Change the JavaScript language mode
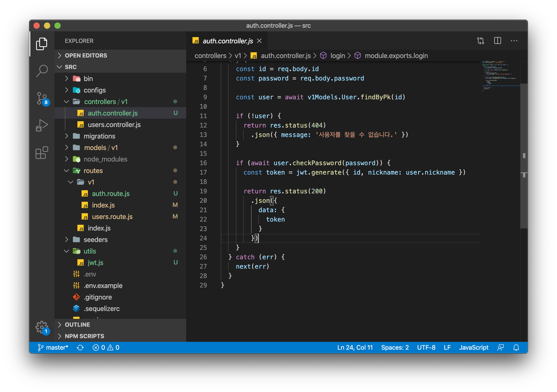The height and width of the screenshot is (392, 557). 474,348
